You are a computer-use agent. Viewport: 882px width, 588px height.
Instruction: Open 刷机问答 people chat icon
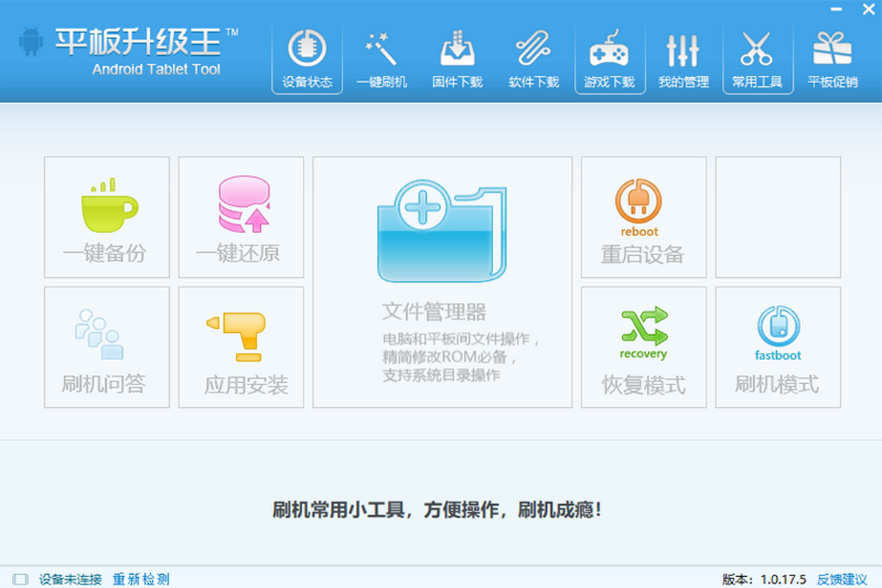(x=99, y=334)
